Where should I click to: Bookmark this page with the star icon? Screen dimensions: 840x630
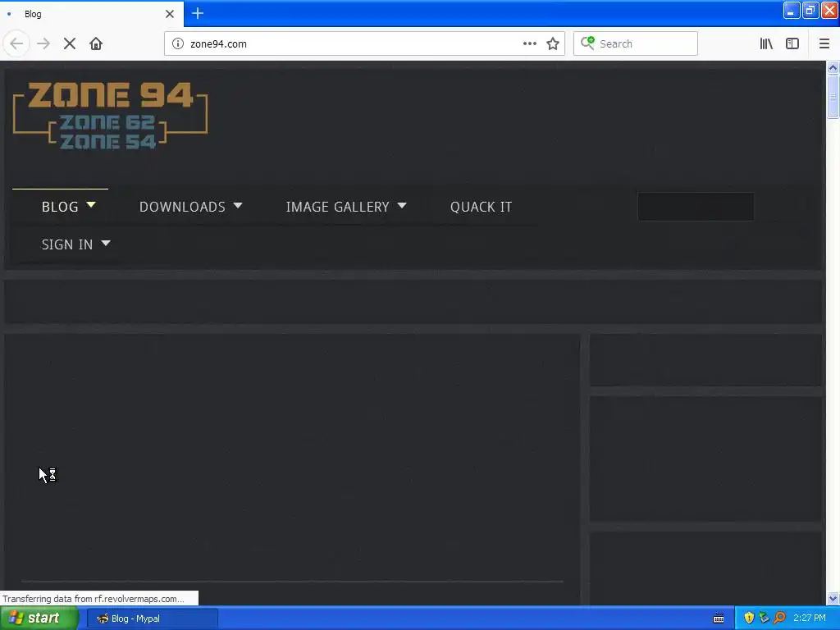(553, 43)
